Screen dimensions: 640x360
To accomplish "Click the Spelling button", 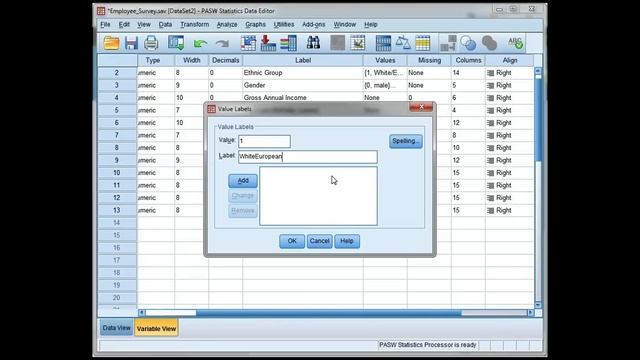I will (x=406, y=141).
